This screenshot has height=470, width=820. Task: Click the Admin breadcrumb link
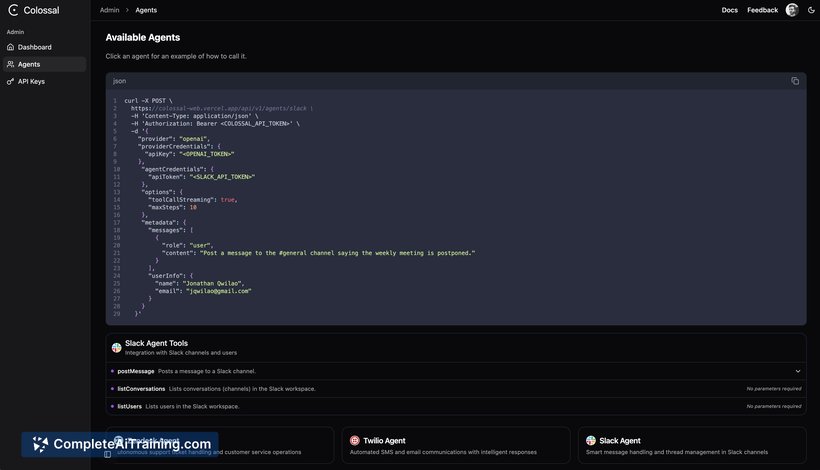(x=109, y=10)
